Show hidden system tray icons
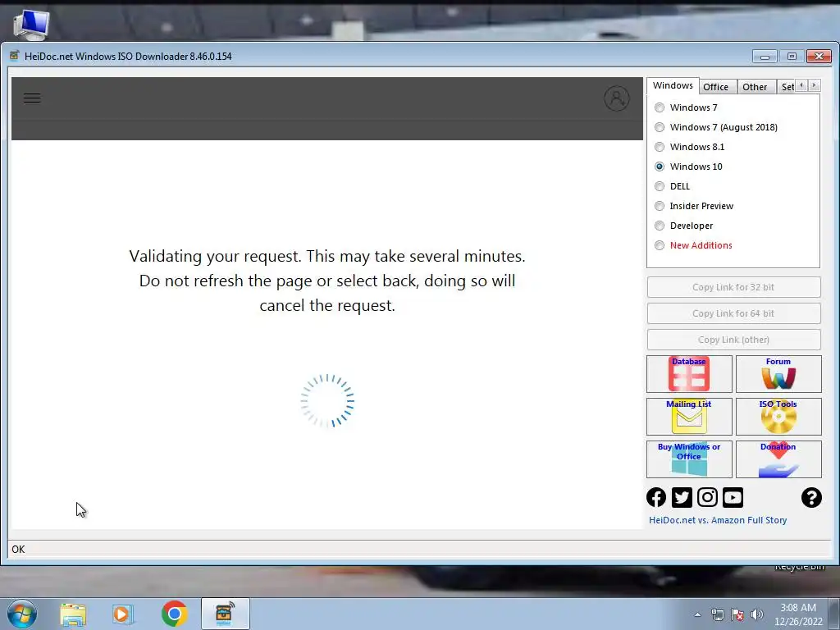Image resolution: width=840 pixels, height=630 pixels. [x=697, y=614]
